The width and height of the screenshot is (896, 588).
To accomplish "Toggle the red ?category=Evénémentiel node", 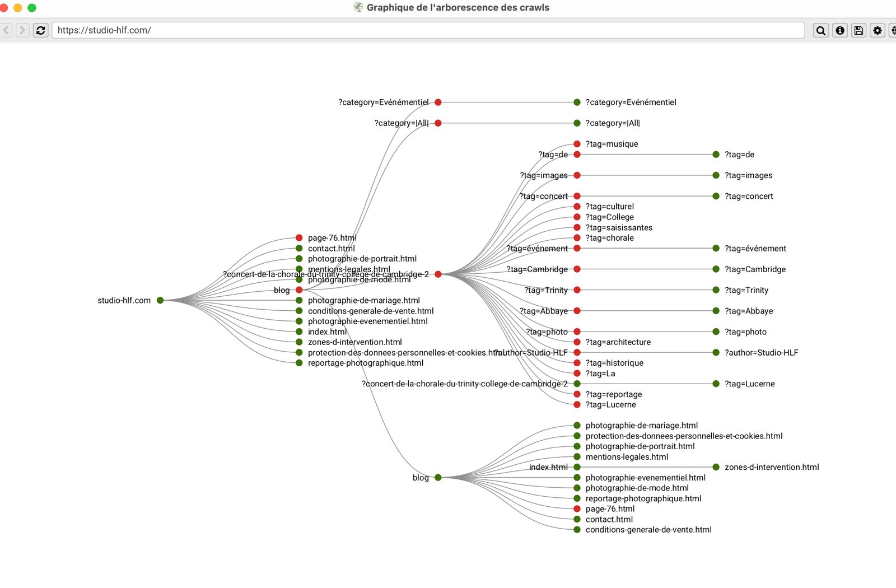I will pyautogui.click(x=438, y=102).
